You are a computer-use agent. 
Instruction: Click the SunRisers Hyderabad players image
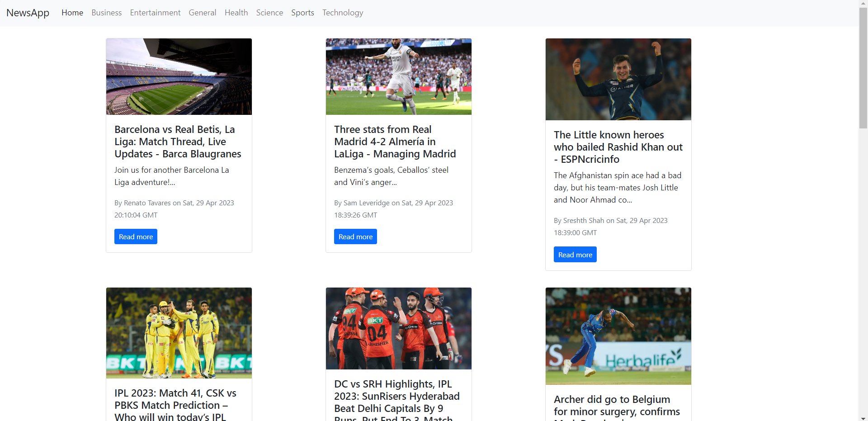point(399,328)
